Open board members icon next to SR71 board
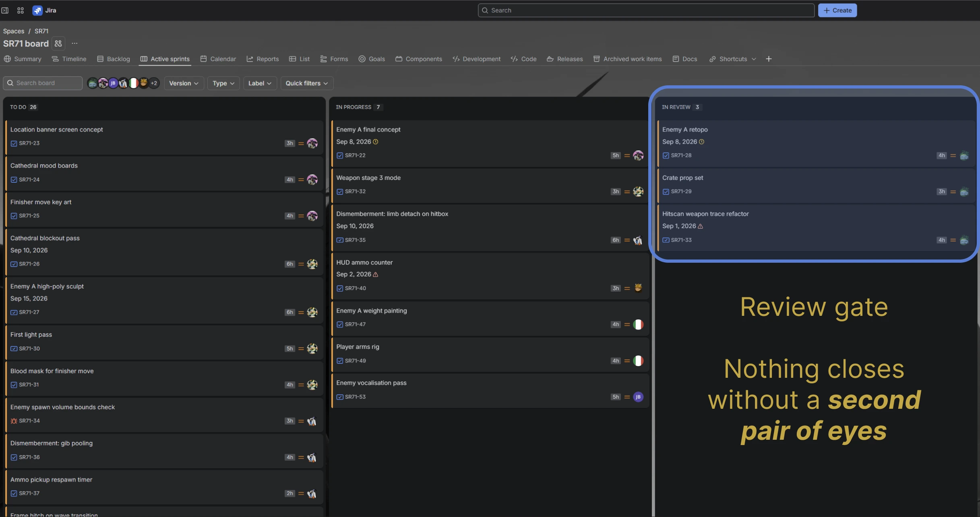 58,43
